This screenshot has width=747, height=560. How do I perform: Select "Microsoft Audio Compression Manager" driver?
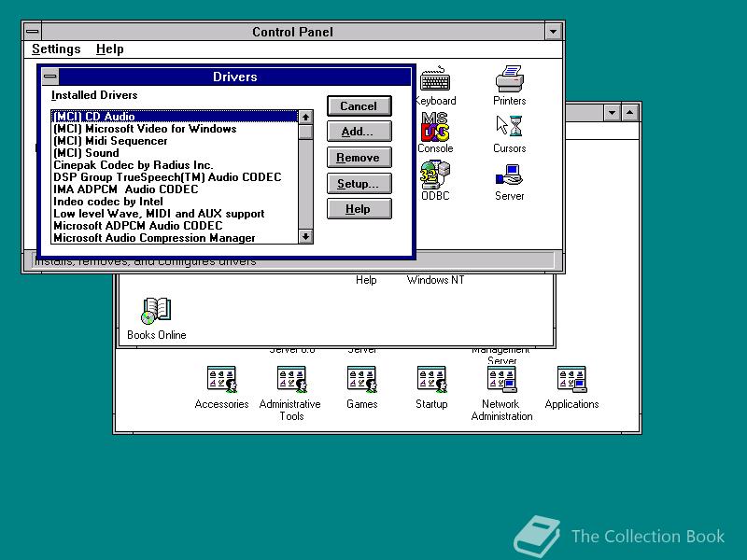point(175,238)
